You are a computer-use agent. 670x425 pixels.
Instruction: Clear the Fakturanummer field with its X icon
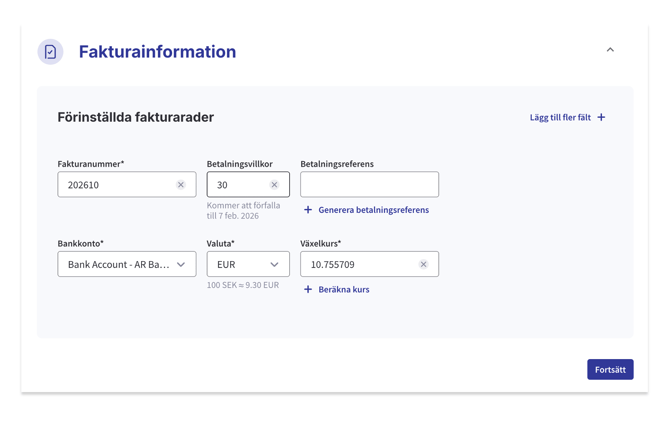(181, 185)
